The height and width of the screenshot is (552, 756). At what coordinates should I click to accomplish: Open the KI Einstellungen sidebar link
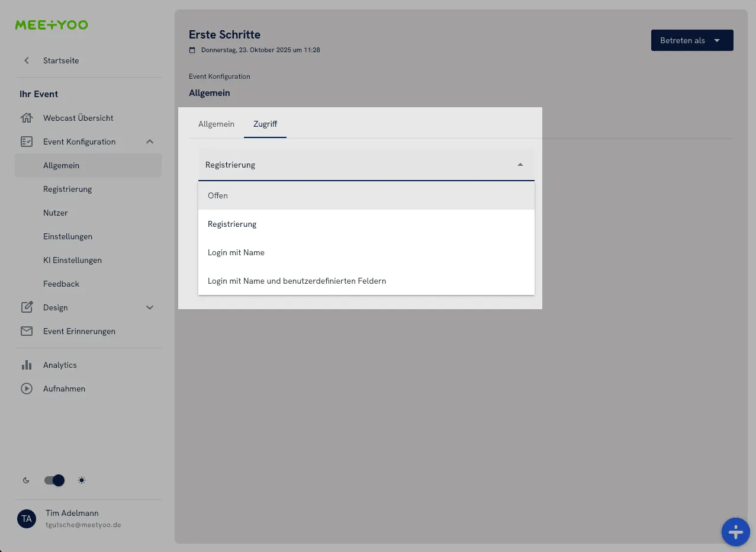coord(72,260)
